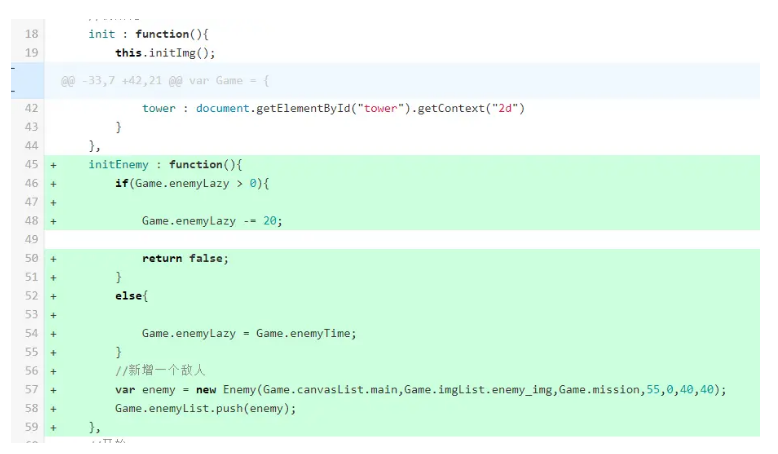This screenshot has width=778, height=454.
Task: Click the plus marker on line 45
Action: pos(54,165)
